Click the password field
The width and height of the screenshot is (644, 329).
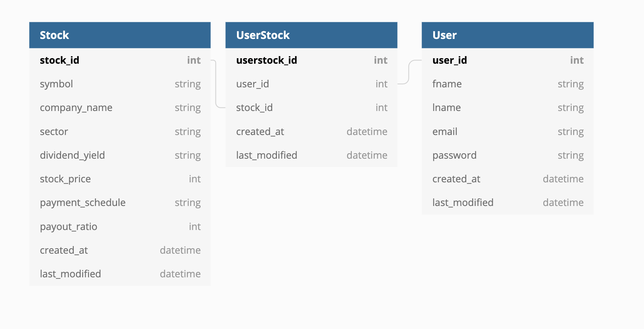454,155
